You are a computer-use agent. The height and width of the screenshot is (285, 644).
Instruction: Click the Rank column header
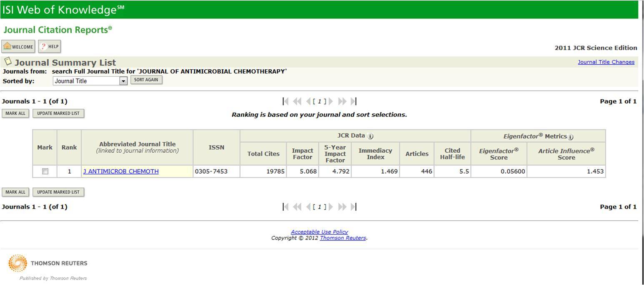(x=69, y=147)
